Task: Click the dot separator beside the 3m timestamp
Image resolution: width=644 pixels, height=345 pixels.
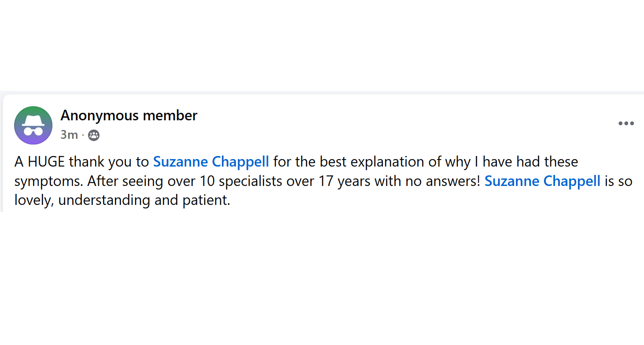Action: click(83, 135)
